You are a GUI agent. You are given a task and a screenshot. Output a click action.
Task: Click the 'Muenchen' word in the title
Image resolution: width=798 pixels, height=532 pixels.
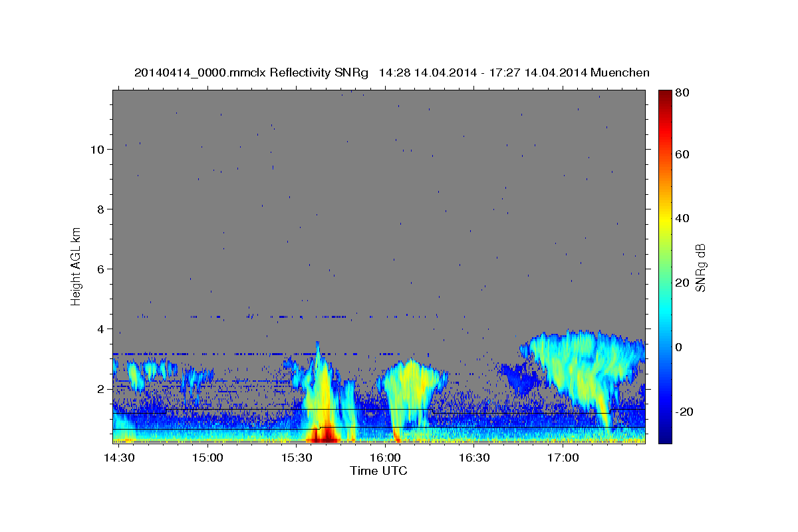pos(620,72)
